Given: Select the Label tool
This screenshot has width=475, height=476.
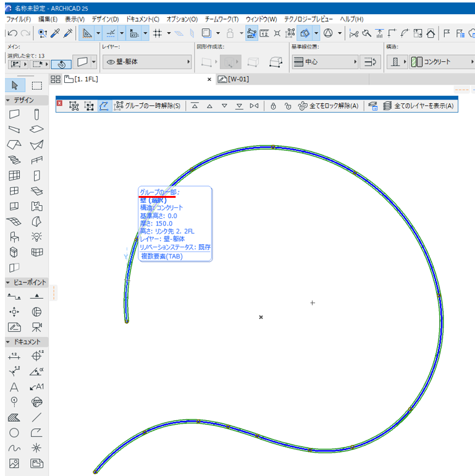Looking at the screenshot, I should [x=36, y=387].
